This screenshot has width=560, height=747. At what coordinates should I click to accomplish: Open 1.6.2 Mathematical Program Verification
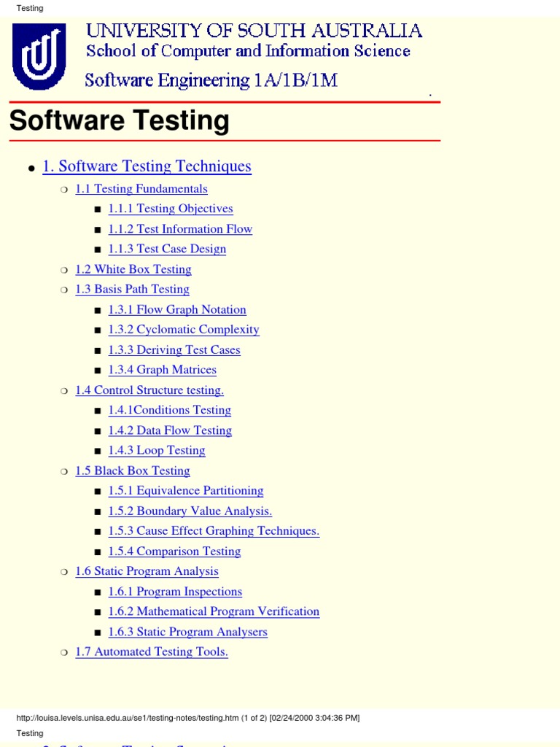(x=214, y=612)
